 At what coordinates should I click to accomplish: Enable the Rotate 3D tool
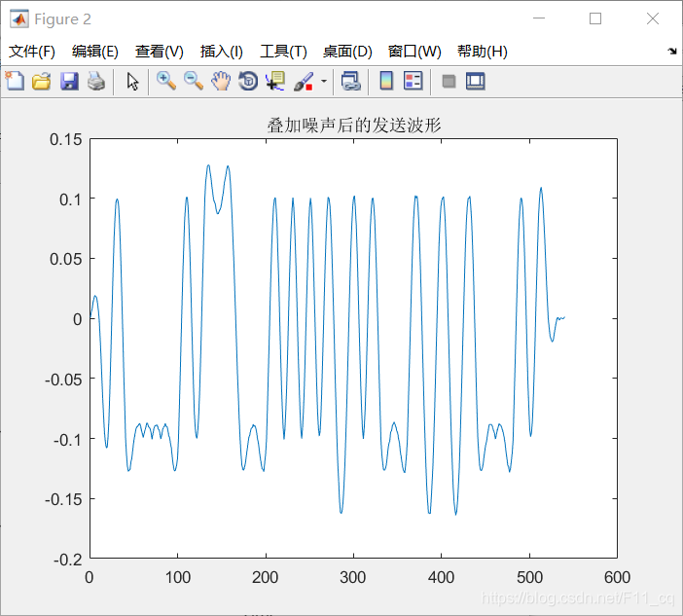248,81
